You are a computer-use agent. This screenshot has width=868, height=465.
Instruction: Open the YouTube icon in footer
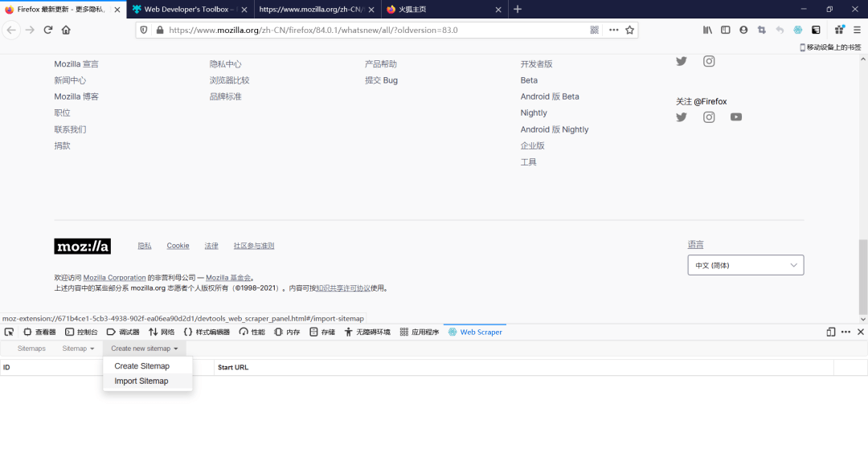click(736, 117)
